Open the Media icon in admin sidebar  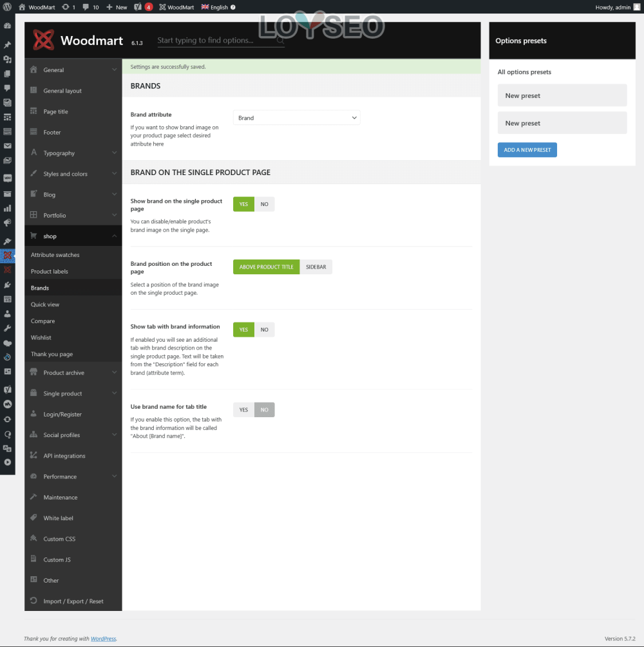point(8,59)
